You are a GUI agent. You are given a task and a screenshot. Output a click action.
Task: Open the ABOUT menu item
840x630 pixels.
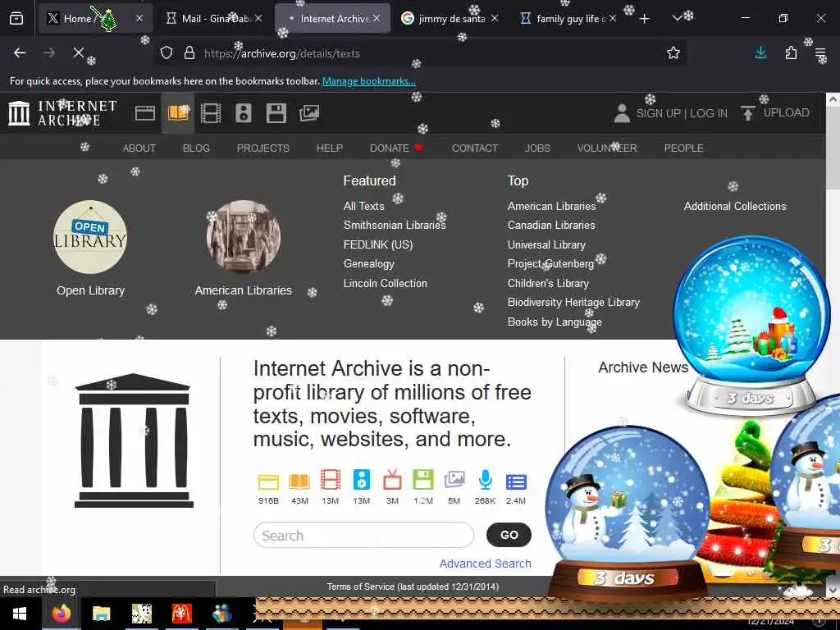pyautogui.click(x=139, y=148)
